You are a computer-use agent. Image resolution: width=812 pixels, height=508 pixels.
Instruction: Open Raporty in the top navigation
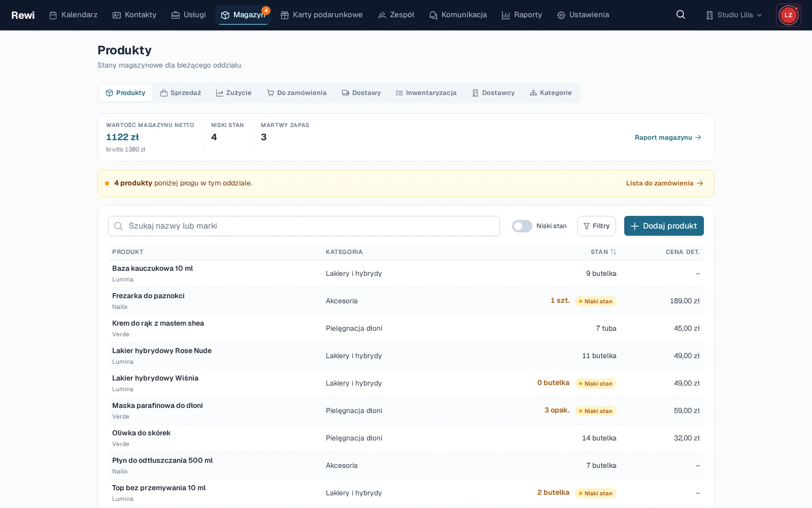coord(522,15)
